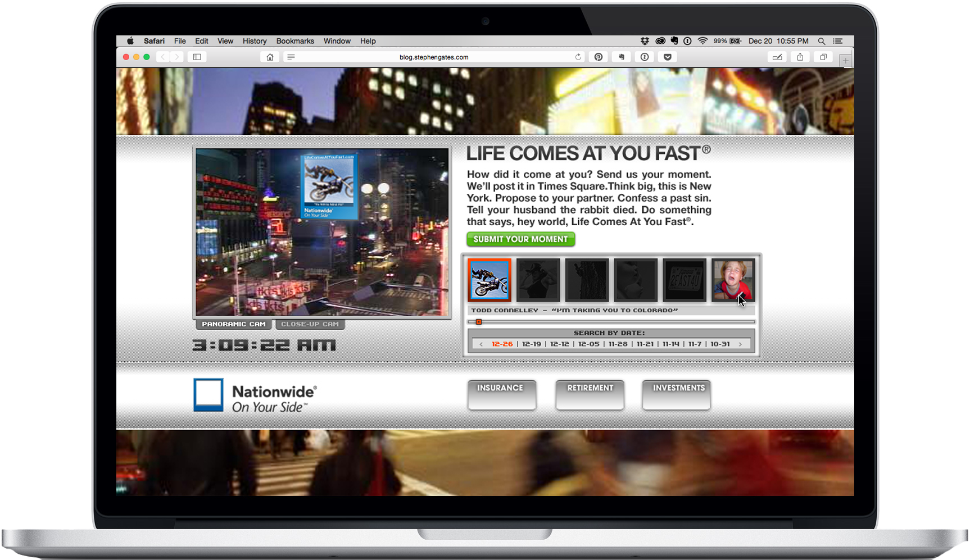Click the Evernote menu bar icon
The height and width of the screenshot is (560, 970).
[674, 41]
